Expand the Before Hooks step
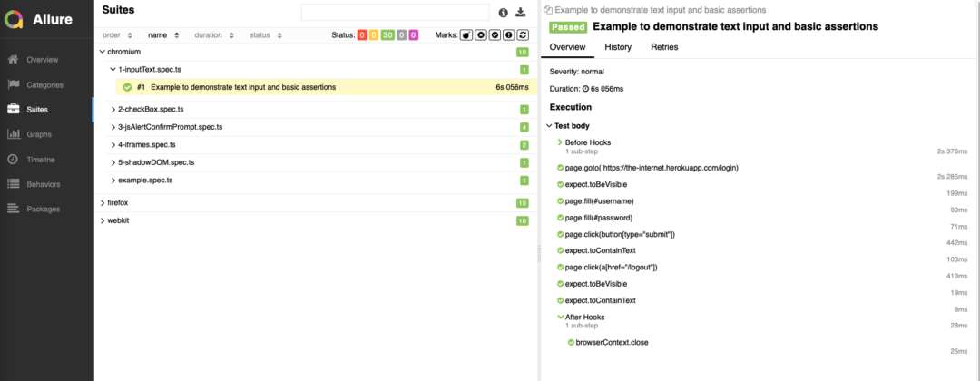The width and height of the screenshot is (980, 381). pyautogui.click(x=587, y=142)
